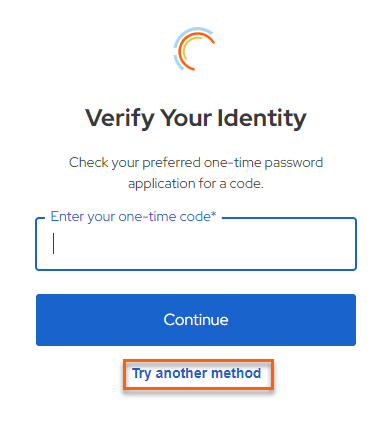Click the asterisk of the required code label
This screenshot has height=422, width=392.
(x=214, y=214)
